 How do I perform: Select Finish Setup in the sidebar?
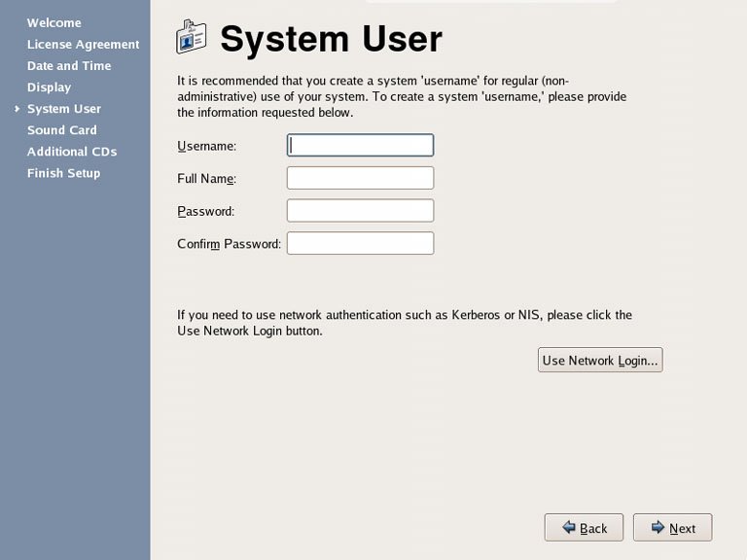point(63,173)
